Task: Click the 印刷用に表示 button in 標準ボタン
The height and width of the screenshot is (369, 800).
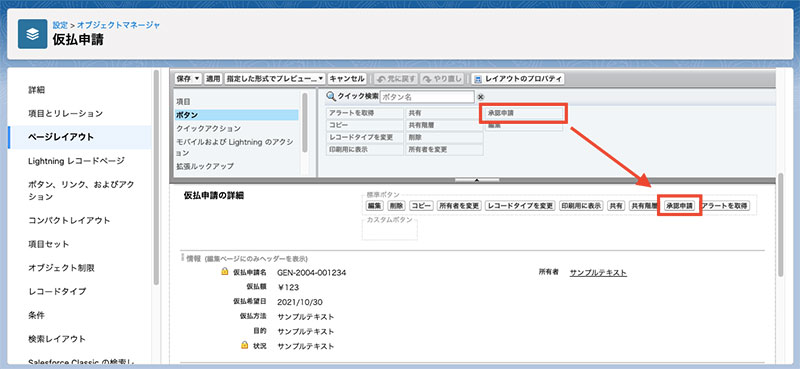Action: (581, 206)
